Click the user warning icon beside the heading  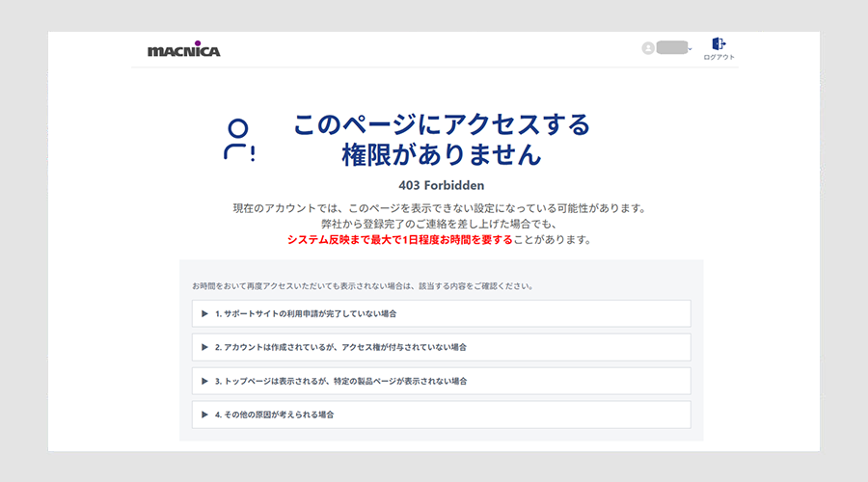point(239,141)
